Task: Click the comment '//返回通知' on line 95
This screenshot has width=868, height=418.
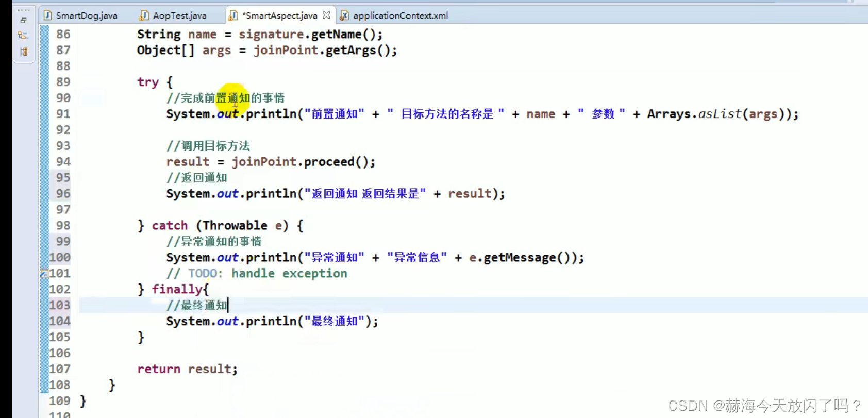Action: coord(197,178)
